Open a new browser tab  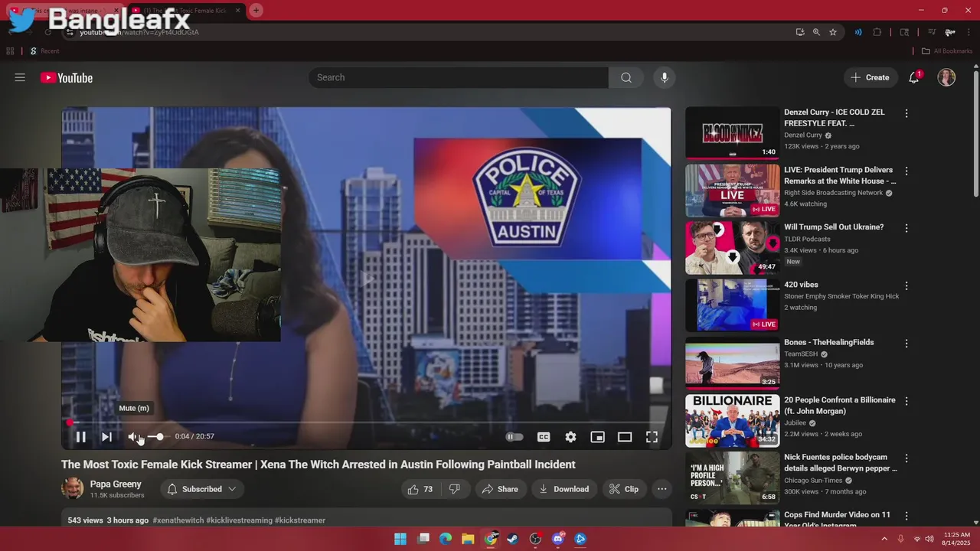(256, 10)
